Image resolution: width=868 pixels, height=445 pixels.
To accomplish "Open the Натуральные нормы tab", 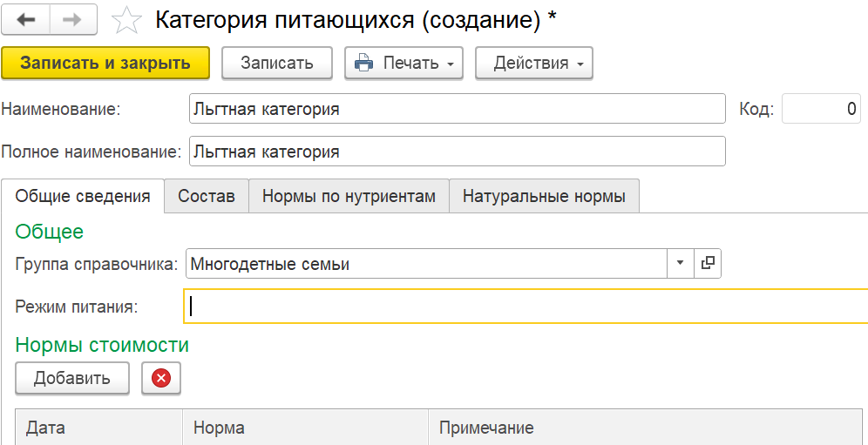I will point(544,196).
